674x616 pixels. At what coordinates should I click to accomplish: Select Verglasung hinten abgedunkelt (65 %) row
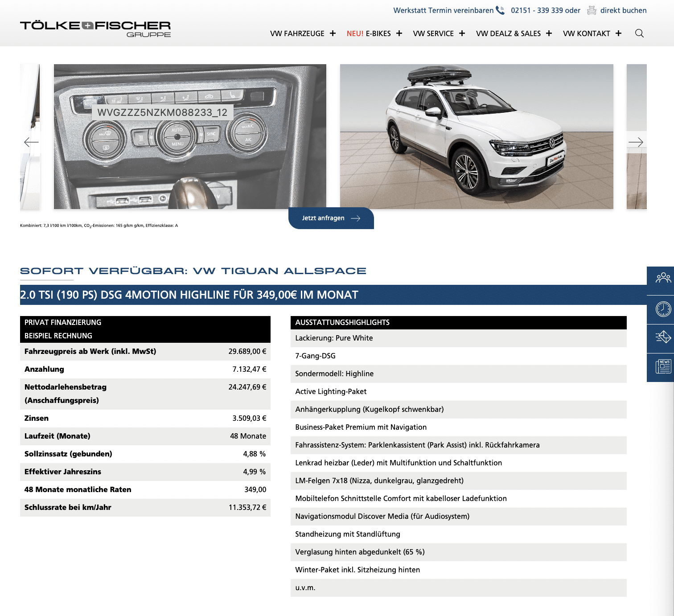click(459, 552)
